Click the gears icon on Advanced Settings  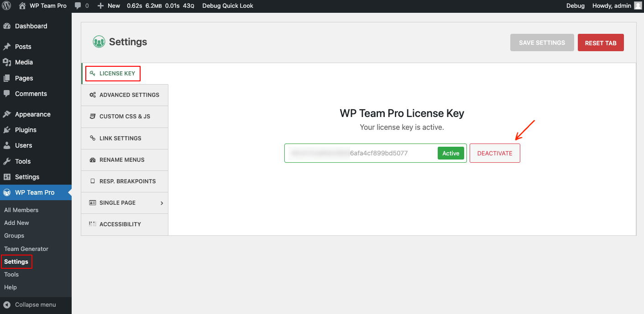(93, 95)
